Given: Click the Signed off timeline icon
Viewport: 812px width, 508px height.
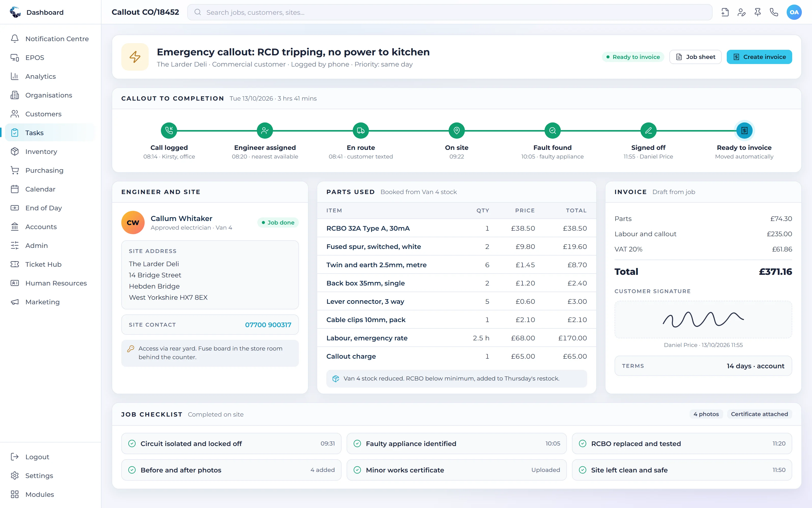Looking at the screenshot, I should (648, 131).
